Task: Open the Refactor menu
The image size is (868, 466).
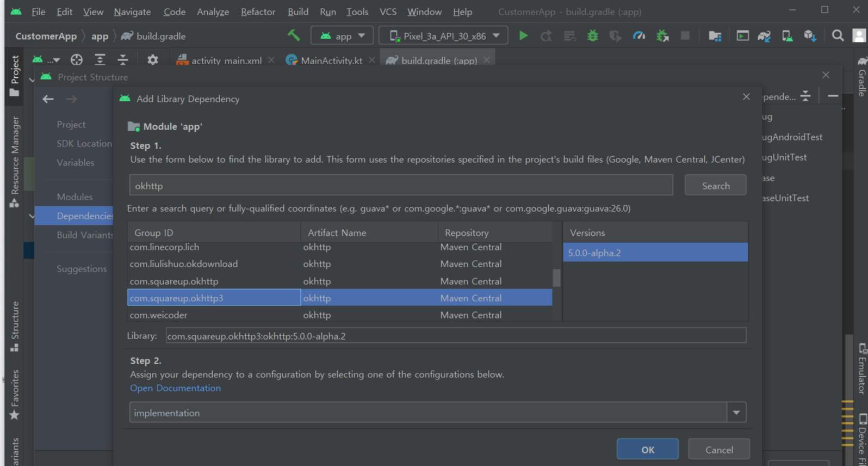Action: coord(258,11)
